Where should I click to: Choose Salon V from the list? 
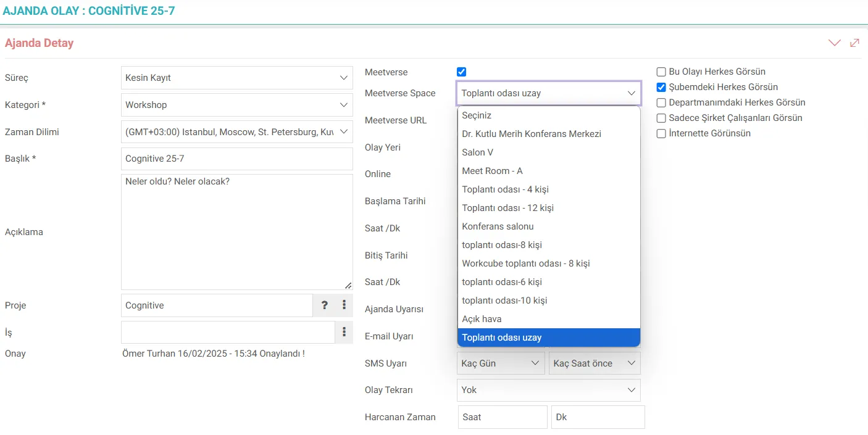(x=549, y=152)
